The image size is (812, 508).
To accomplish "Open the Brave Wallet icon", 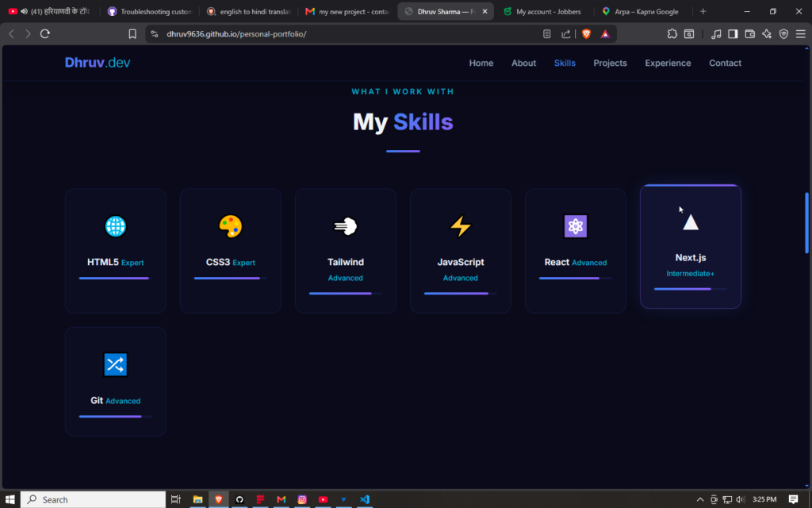I will [750, 33].
